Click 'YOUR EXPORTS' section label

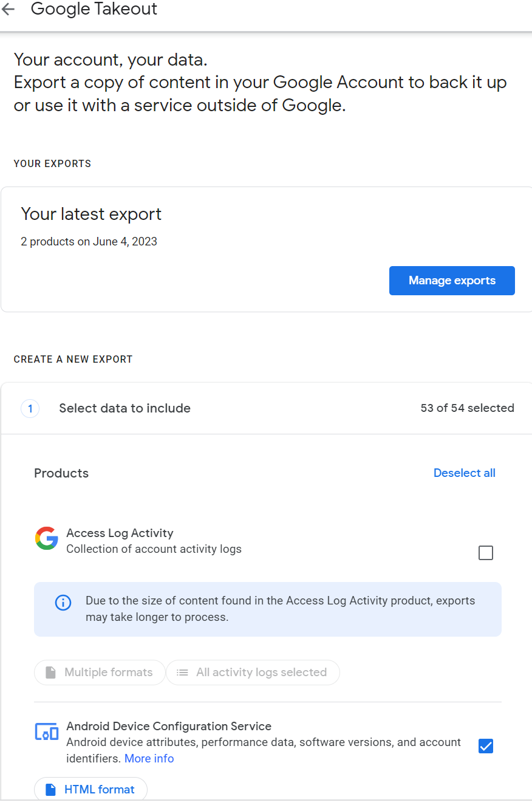point(52,163)
